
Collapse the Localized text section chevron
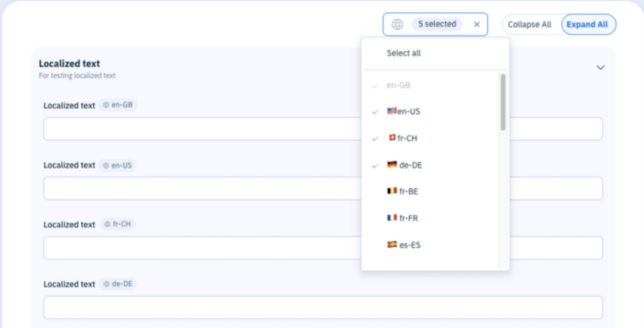click(x=600, y=67)
